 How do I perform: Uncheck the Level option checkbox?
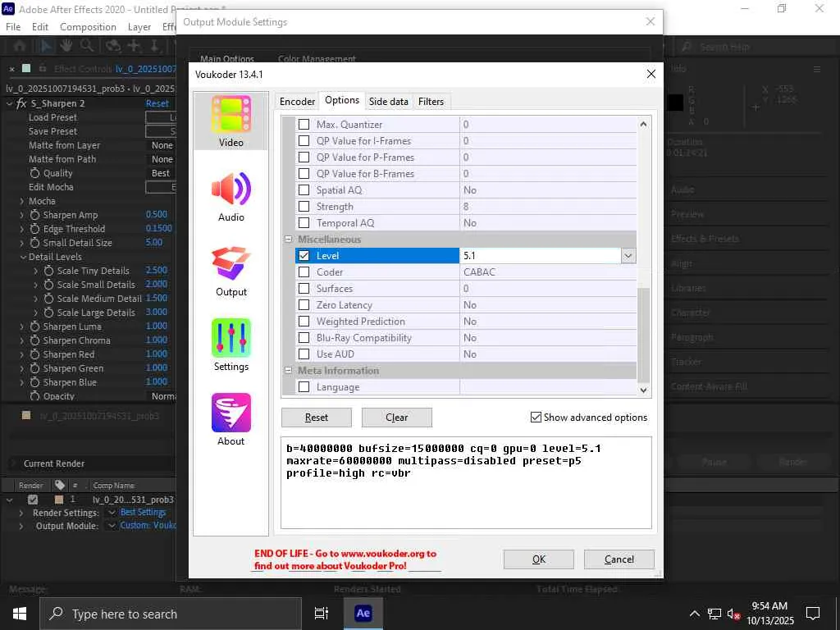coord(304,256)
